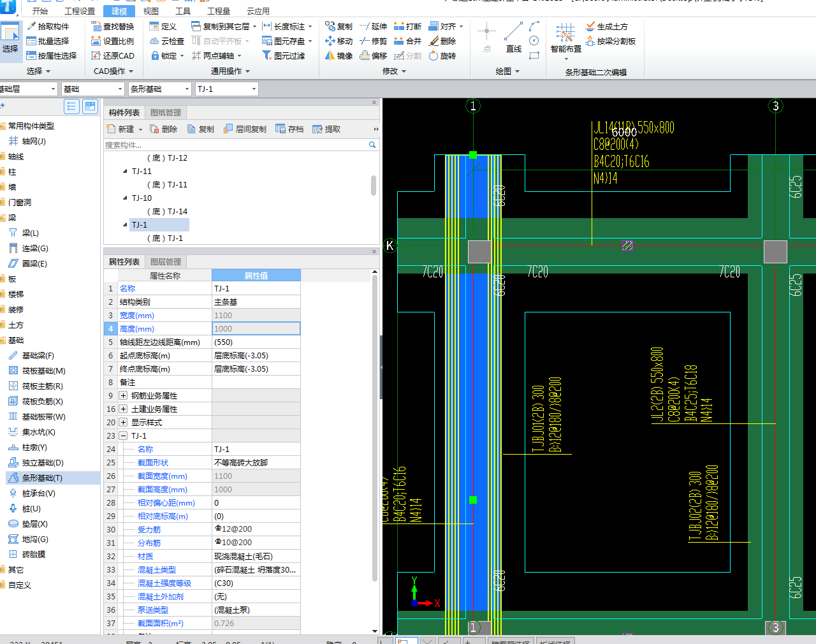The width and height of the screenshot is (816, 644).
Task: Click the 图元过滤 element filter tool
Action: [284, 55]
